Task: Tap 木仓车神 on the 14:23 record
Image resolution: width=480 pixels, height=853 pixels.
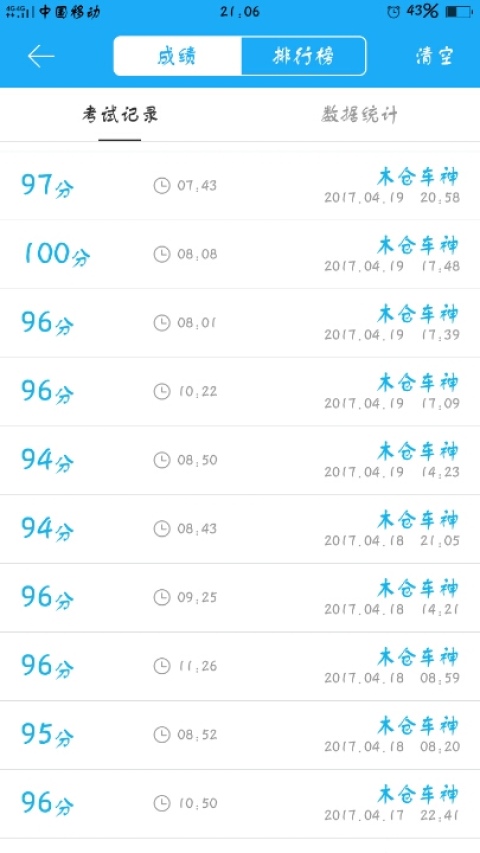Action: [418, 451]
